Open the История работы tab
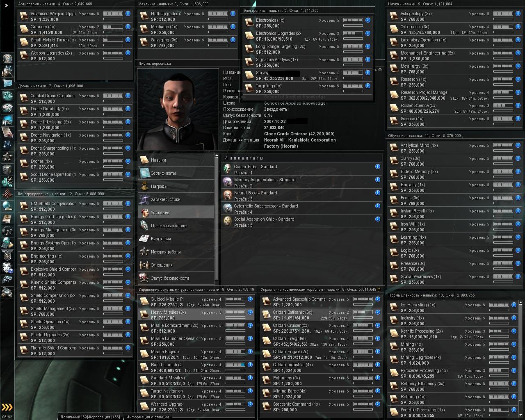 (x=176, y=252)
